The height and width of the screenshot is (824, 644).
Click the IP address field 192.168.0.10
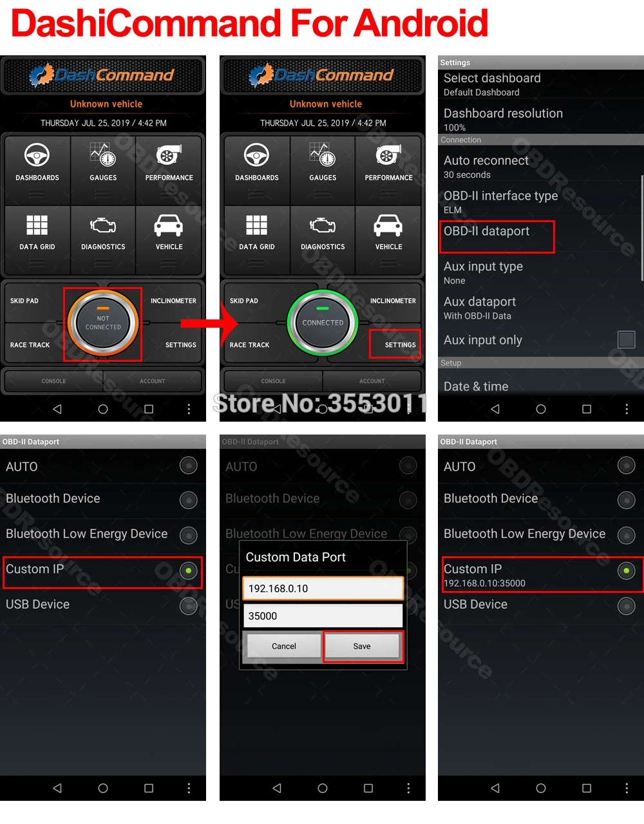323,588
